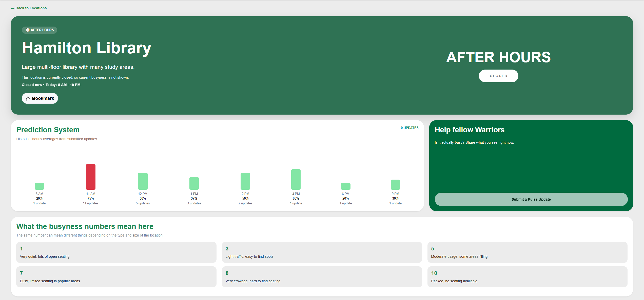Select the 9 PM prediction bar
This screenshot has width=644, height=300.
(395, 185)
